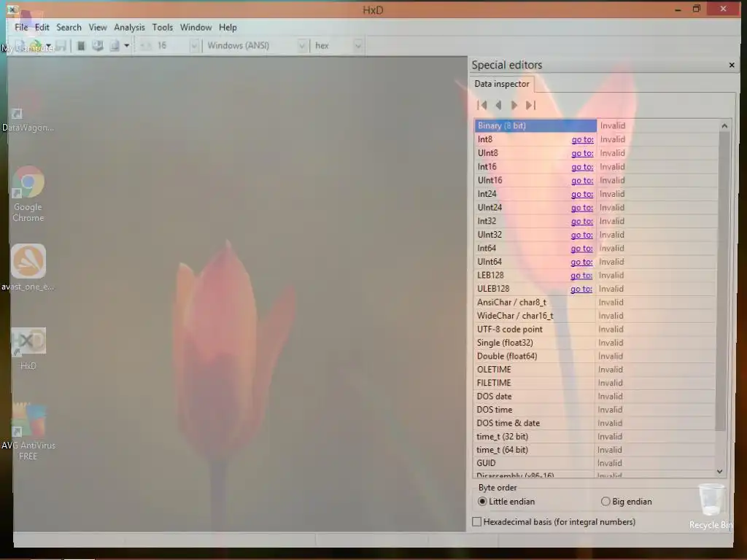Go to previous byte in Data inspector
Viewport: 747px width, 560px height.
click(498, 105)
